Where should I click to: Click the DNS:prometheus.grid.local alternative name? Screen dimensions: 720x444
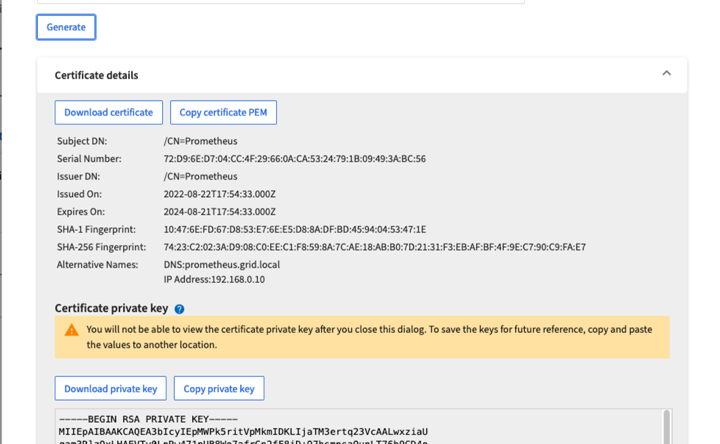[x=222, y=265]
